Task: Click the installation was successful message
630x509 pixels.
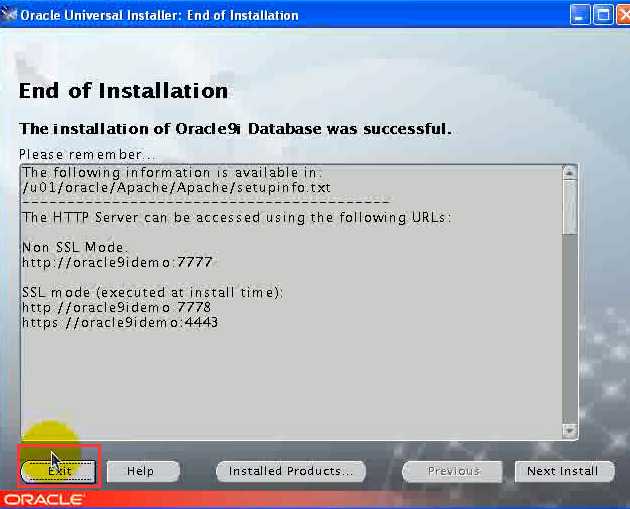Action: [x=235, y=129]
